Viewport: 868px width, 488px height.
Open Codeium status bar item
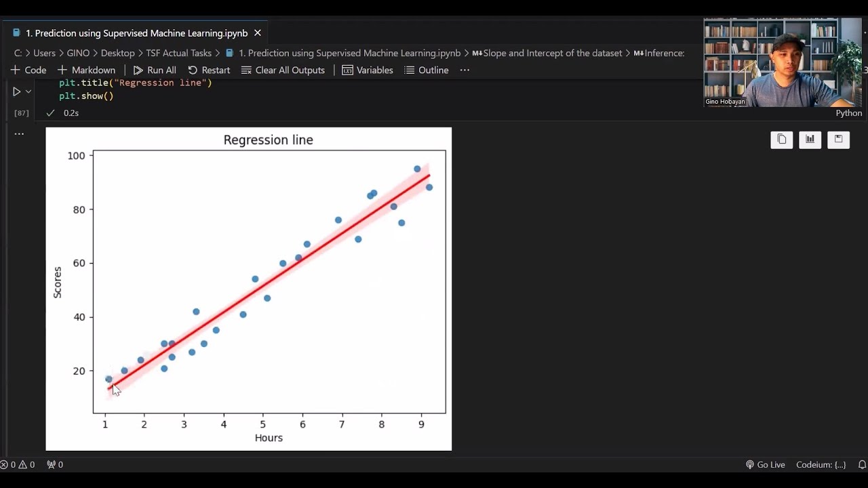pos(821,465)
